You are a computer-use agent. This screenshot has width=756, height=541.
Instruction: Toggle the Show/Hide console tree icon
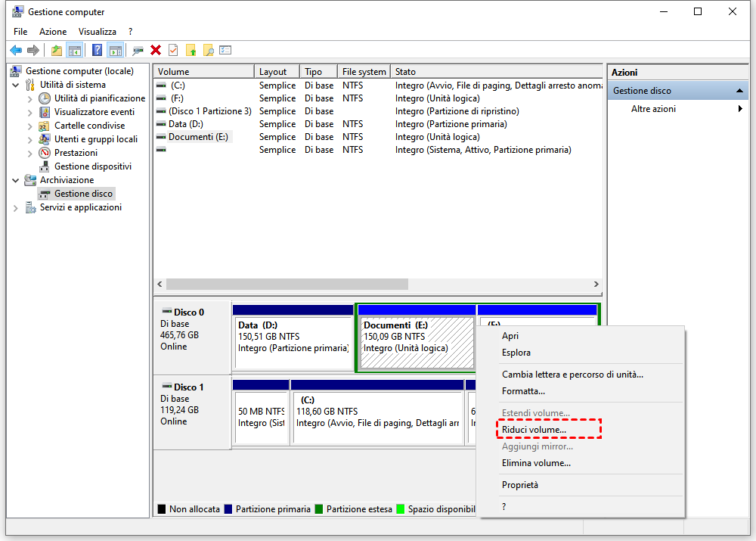[x=74, y=50]
